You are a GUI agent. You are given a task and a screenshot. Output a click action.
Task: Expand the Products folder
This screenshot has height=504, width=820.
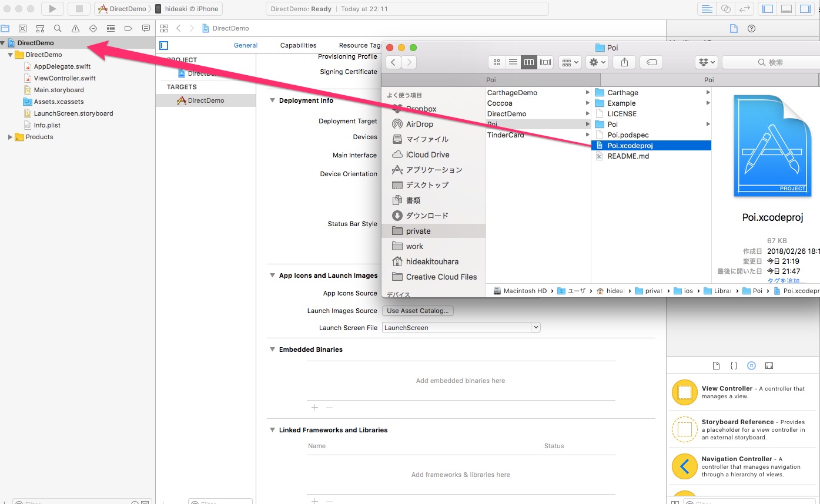coord(11,137)
